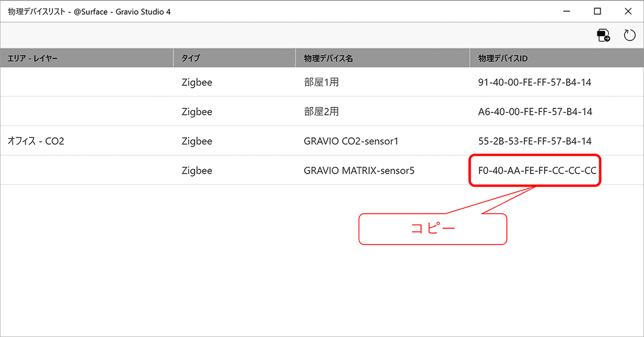Sort by エリア - レイヤー column header
The image size is (644, 337).
click(x=86, y=58)
